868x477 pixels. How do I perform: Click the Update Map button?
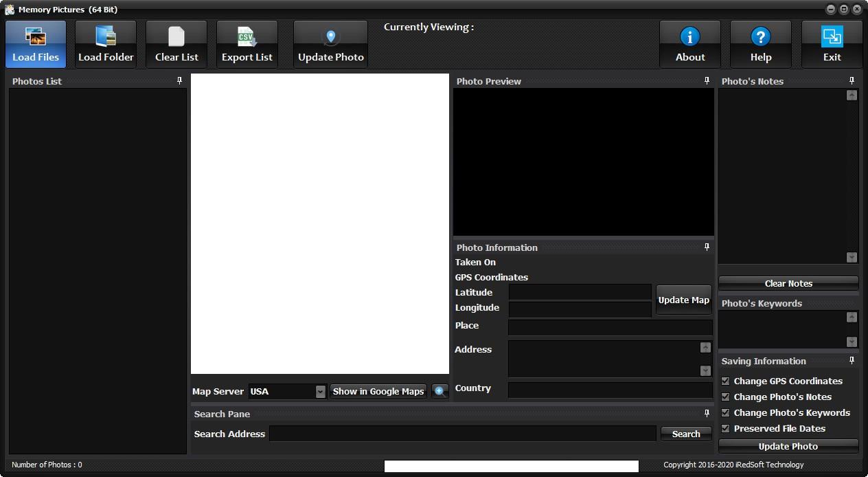(683, 300)
